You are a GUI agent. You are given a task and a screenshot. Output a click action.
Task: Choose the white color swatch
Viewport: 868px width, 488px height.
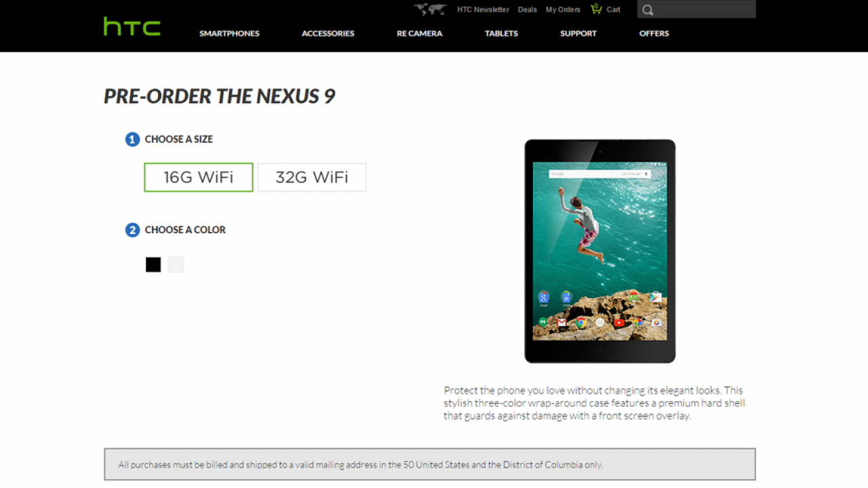(176, 265)
